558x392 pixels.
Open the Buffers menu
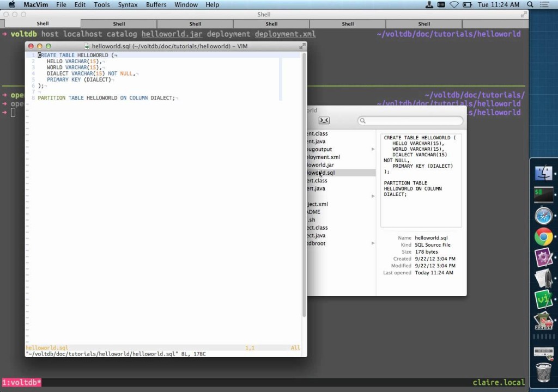point(156,5)
